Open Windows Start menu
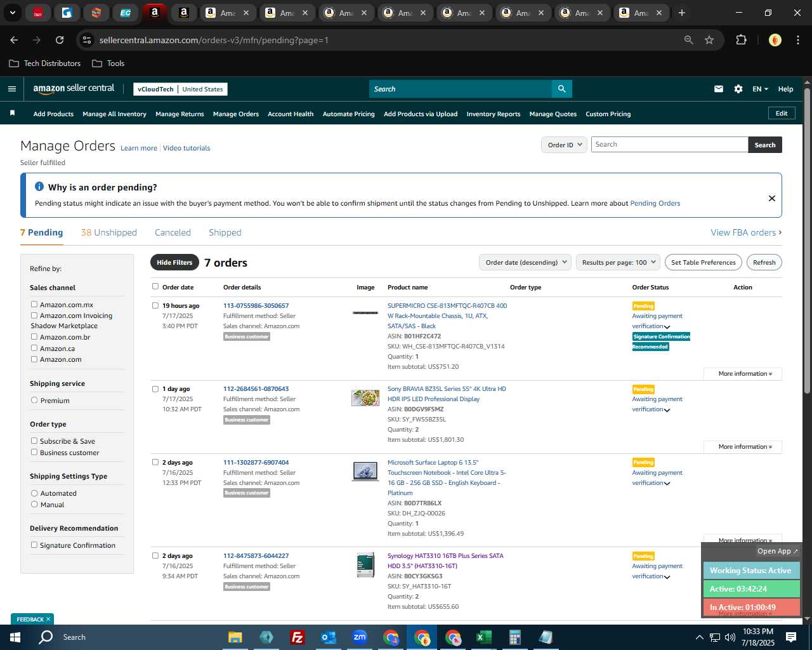The height and width of the screenshot is (650, 812). tap(15, 637)
